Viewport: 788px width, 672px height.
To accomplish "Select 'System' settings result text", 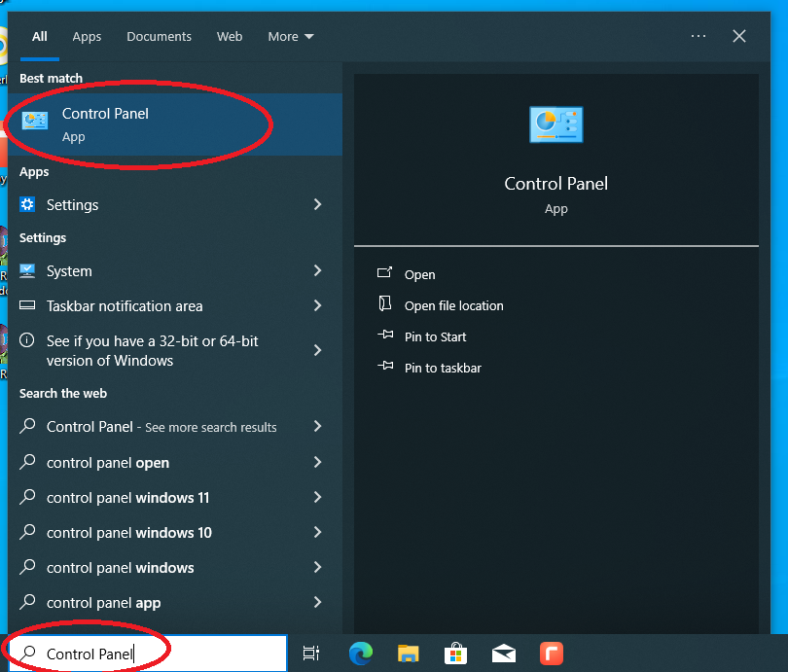I will click(x=69, y=271).
